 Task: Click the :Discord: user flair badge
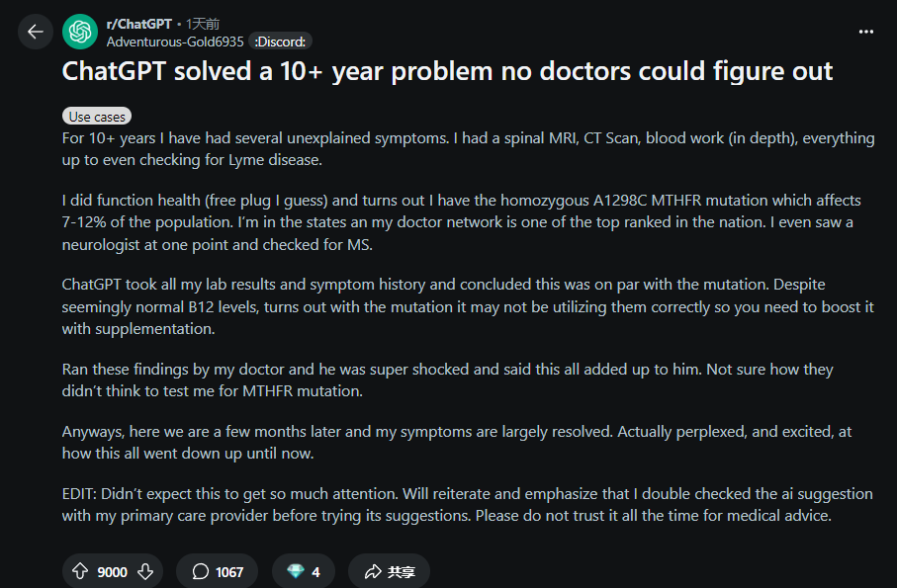click(x=280, y=42)
